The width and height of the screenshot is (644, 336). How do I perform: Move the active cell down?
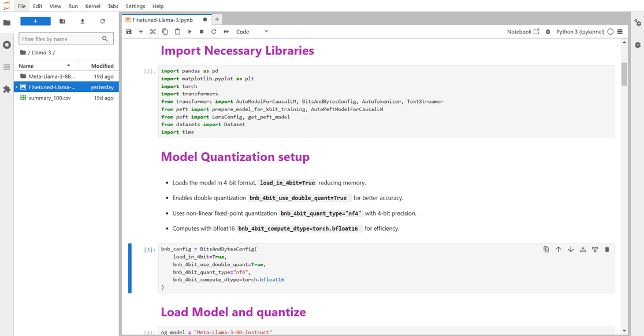pos(571,249)
